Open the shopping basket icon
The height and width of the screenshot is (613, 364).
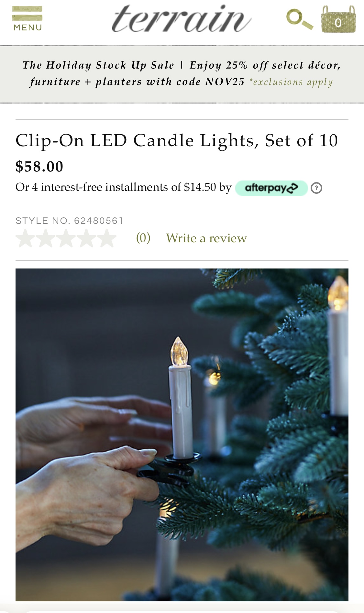click(x=338, y=19)
